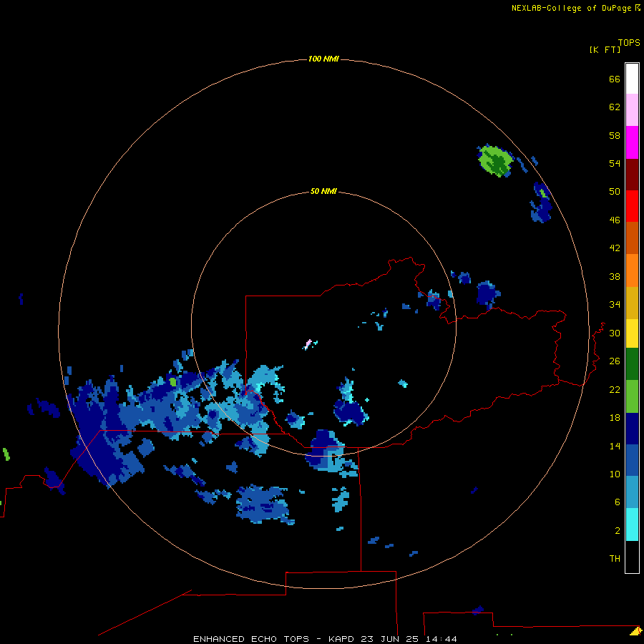Click legend value 26
Screen dimensions: 644x644
tap(615, 361)
